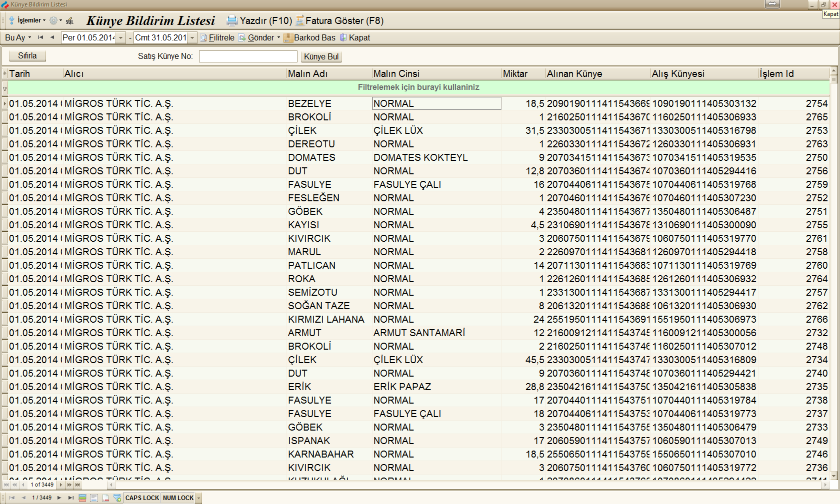Select the DOMATES KOKTEYL cell
This screenshot has width=840, height=504.
[x=437, y=157]
